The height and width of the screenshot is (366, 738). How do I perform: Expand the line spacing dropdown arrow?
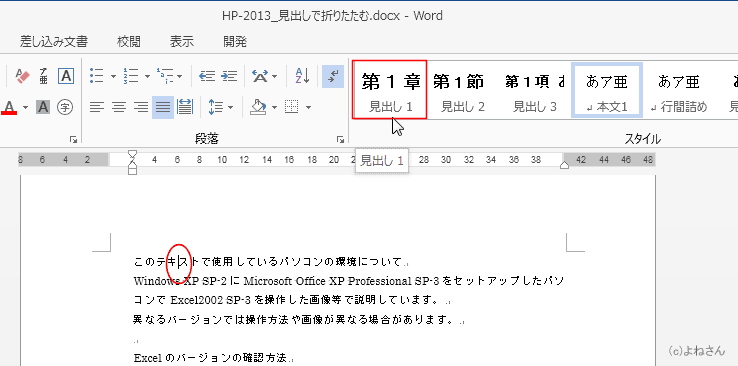point(230,108)
